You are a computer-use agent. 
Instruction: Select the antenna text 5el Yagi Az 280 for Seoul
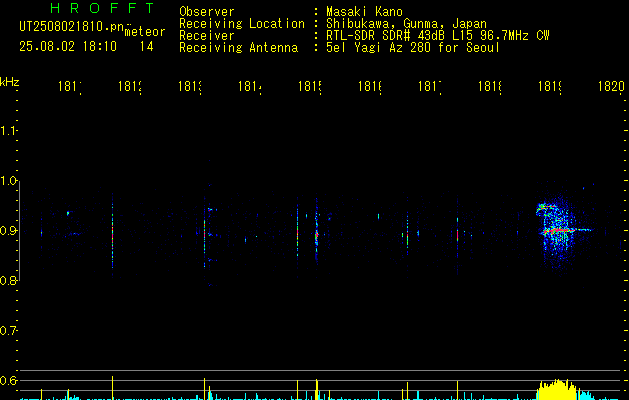point(413,48)
